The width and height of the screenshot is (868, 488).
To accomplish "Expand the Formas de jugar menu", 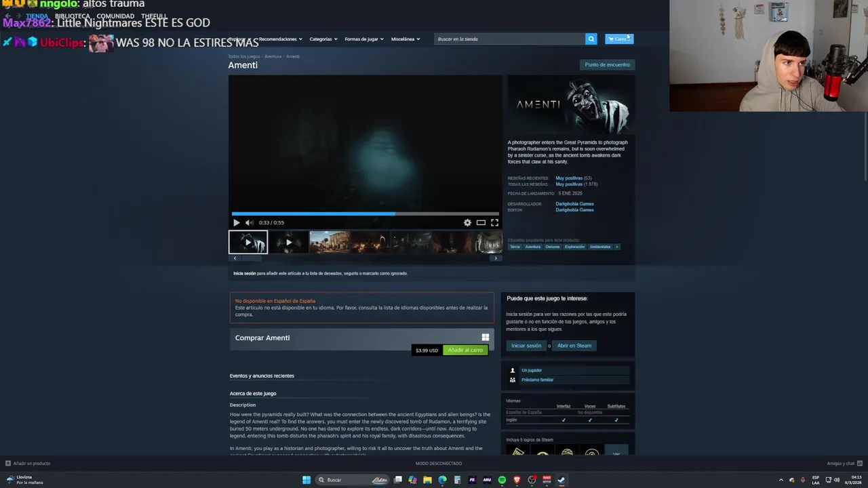I will [364, 39].
